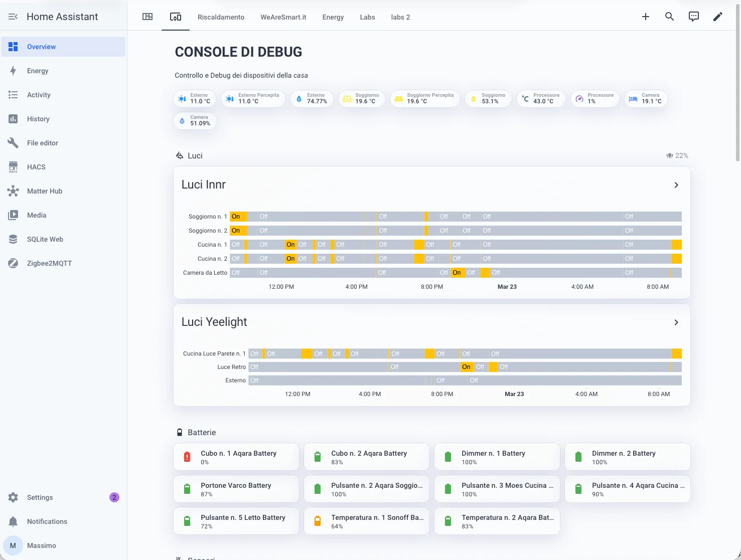Image resolution: width=741 pixels, height=560 pixels.
Task: Open Zigbee2MQTT in the sidebar
Action: point(49,263)
